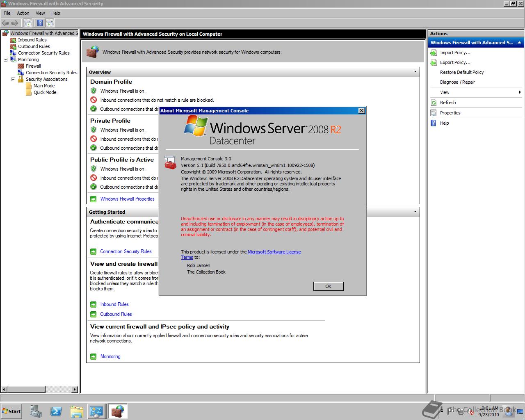Click the Import Policy green icon
This screenshot has height=420, width=525.
tap(434, 52)
